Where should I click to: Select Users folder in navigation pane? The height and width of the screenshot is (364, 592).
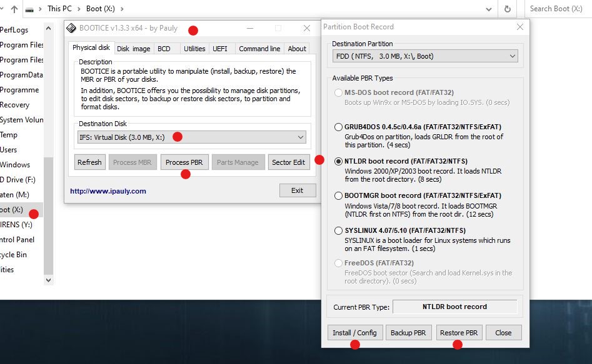(x=8, y=150)
